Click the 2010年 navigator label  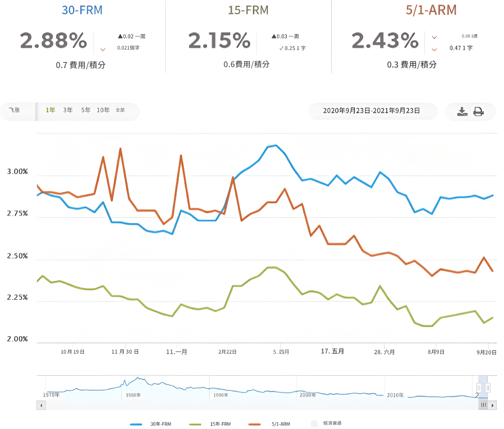tap(395, 395)
